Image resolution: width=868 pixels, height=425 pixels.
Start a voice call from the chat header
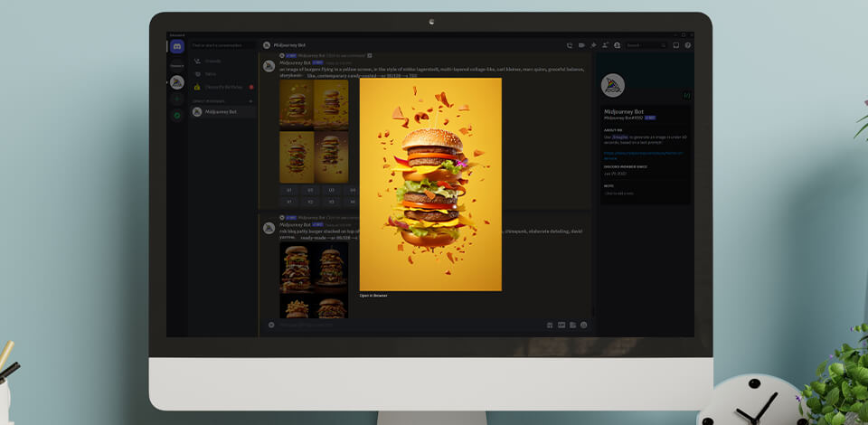569,45
